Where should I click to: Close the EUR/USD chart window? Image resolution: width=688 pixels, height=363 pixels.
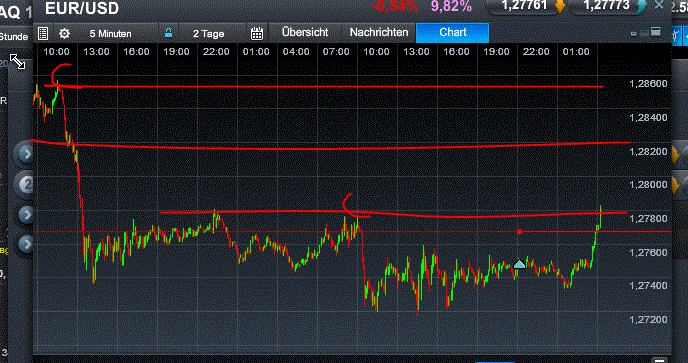click(659, 5)
